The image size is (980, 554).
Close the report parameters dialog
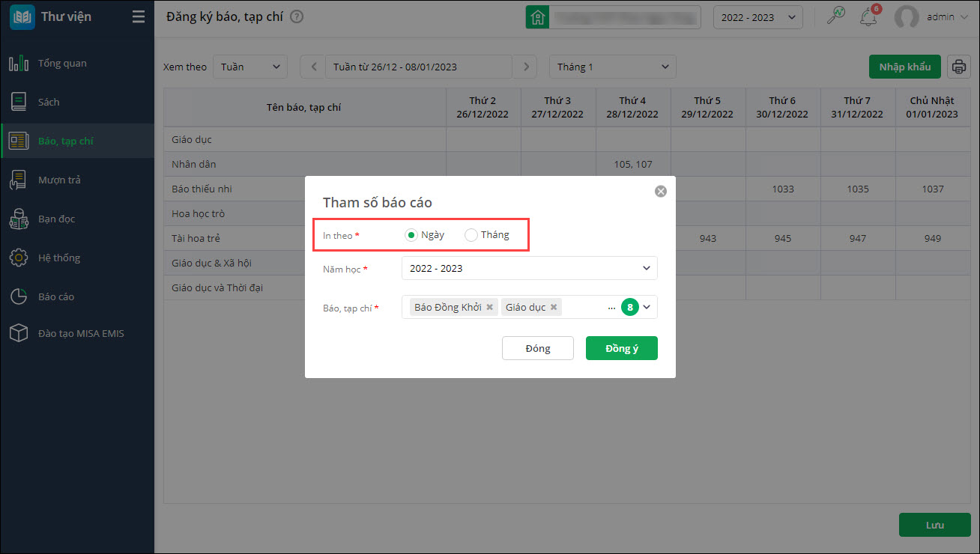pyautogui.click(x=660, y=191)
